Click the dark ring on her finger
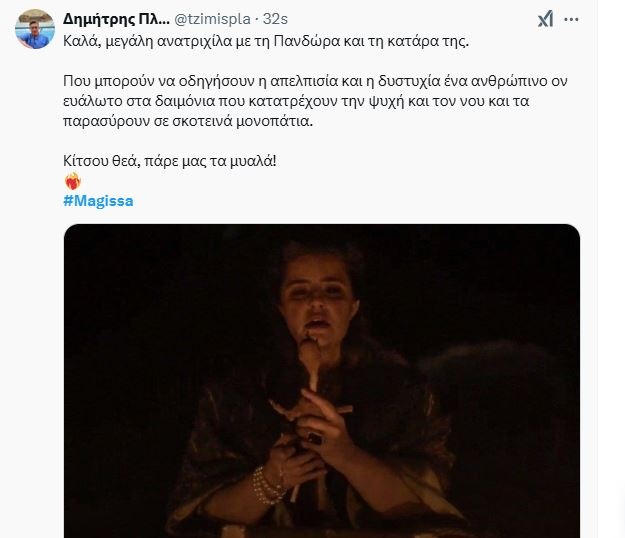 tap(314, 439)
